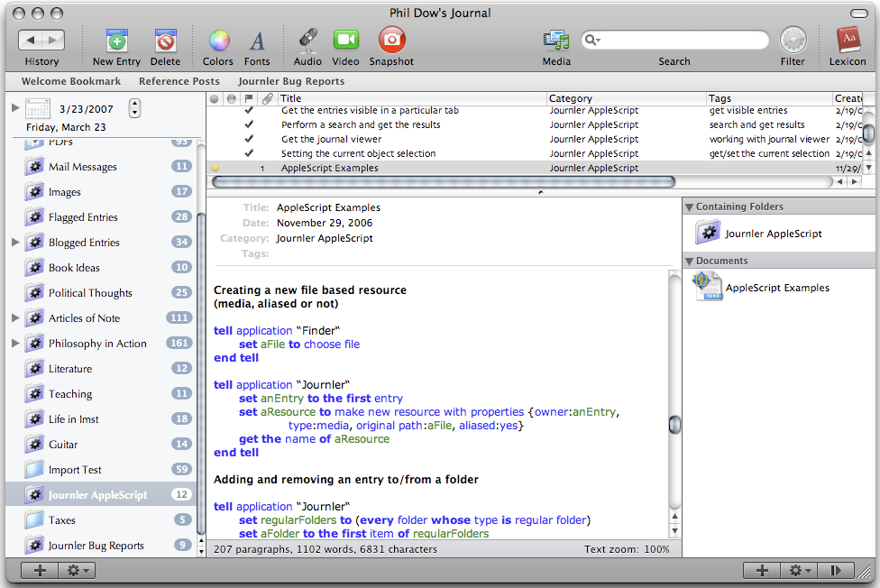
Task: Click Journler AppleScript icon in Containing Folders
Action: click(708, 233)
